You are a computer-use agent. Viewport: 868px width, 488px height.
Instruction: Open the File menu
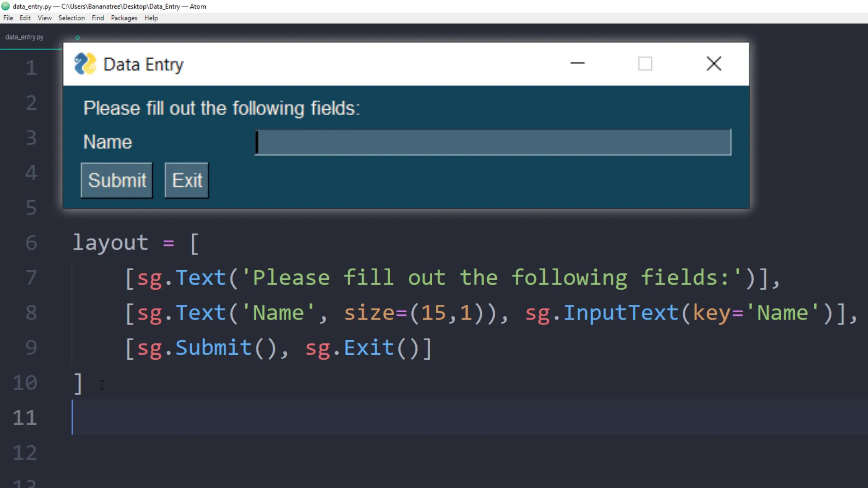point(8,18)
